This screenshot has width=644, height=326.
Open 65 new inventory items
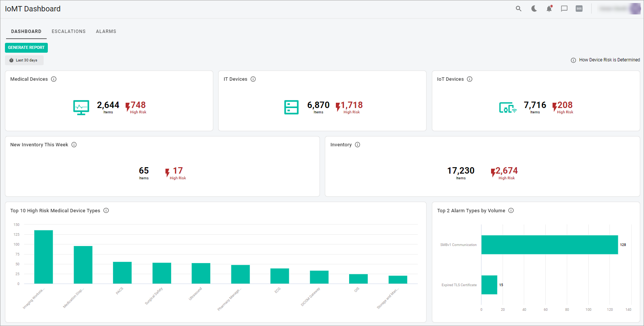[x=144, y=173]
